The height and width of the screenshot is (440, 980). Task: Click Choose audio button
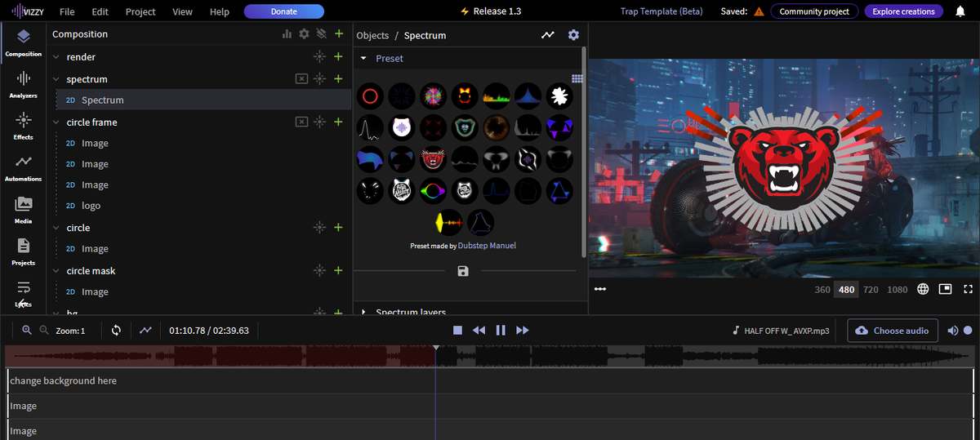click(893, 331)
